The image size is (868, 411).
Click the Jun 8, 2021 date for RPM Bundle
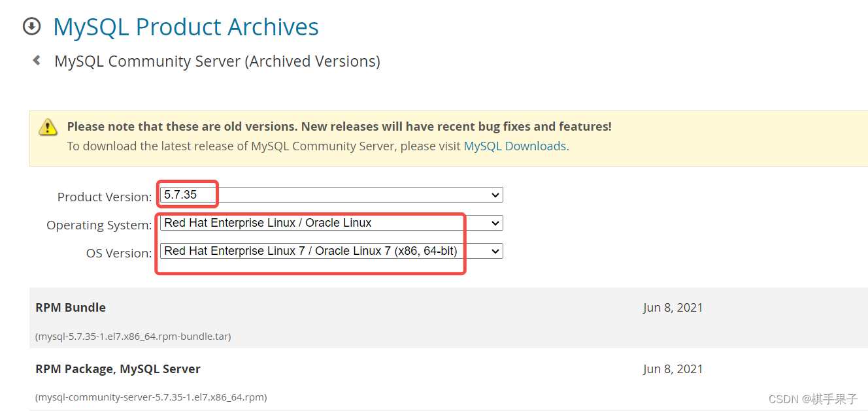point(673,307)
